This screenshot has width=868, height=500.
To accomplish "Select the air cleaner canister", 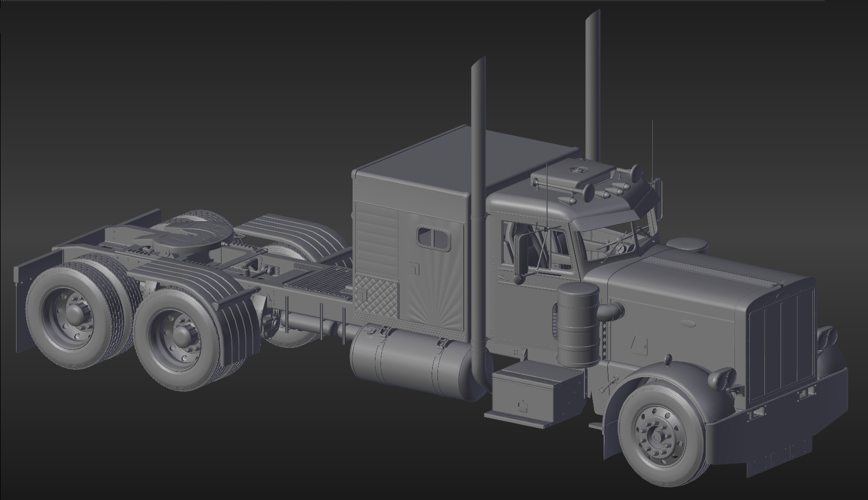I will [x=578, y=323].
